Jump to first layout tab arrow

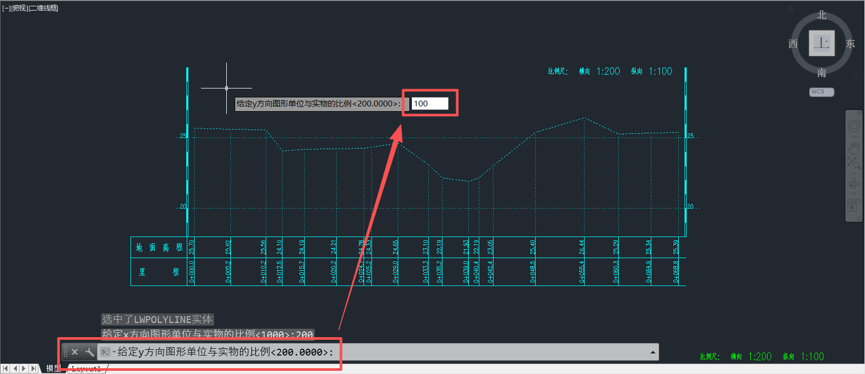[6, 368]
